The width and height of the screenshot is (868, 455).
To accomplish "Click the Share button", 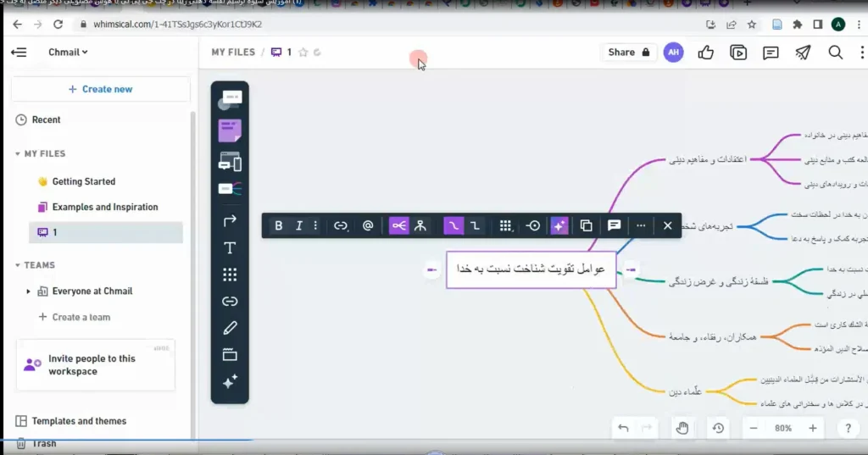I will [x=628, y=52].
